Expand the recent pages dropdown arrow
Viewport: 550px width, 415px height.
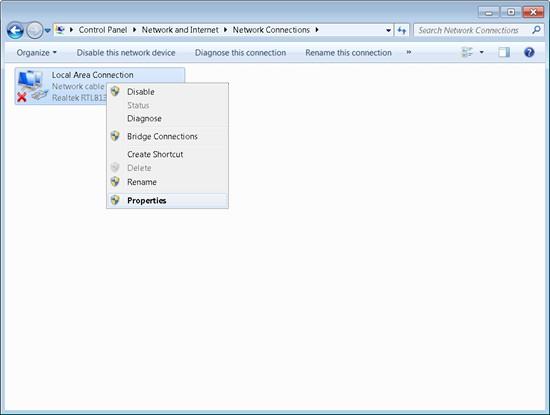click(48, 31)
